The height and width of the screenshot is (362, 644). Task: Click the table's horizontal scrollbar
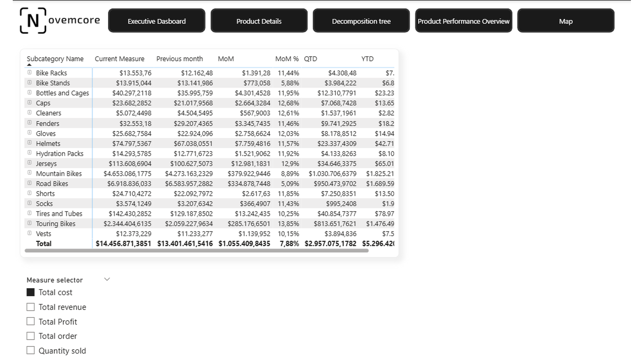[x=197, y=251]
